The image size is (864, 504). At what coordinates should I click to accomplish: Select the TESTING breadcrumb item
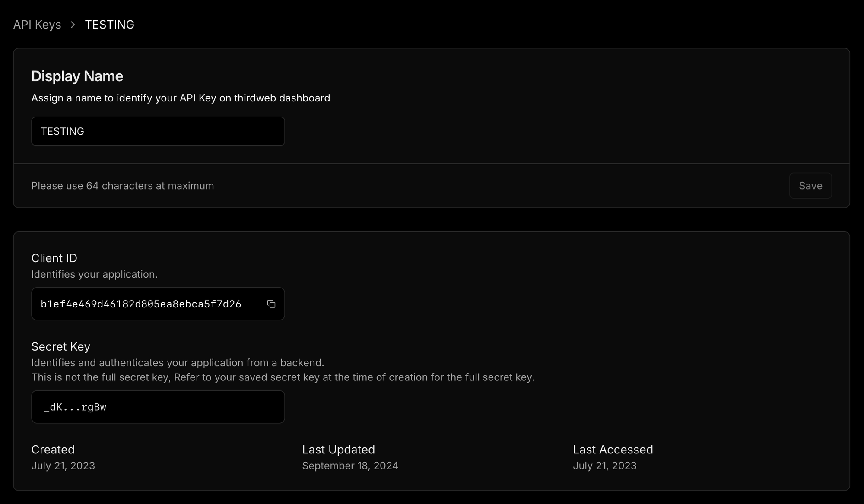pyautogui.click(x=109, y=25)
